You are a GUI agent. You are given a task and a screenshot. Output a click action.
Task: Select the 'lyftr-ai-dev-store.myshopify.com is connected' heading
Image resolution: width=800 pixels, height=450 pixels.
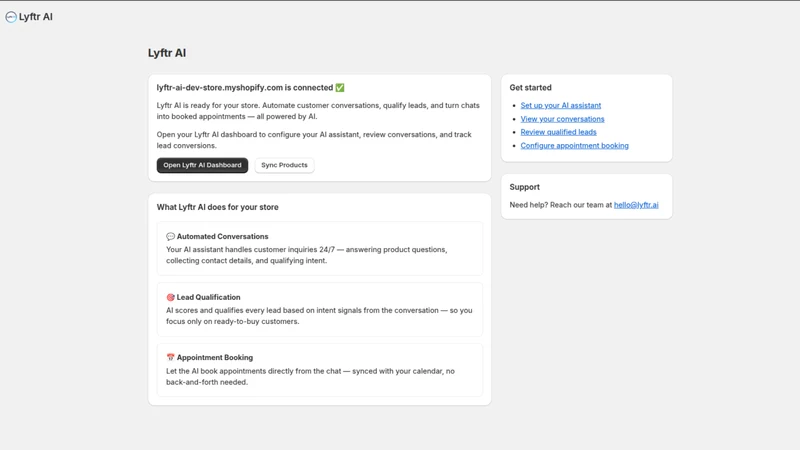tap(245, 88)
